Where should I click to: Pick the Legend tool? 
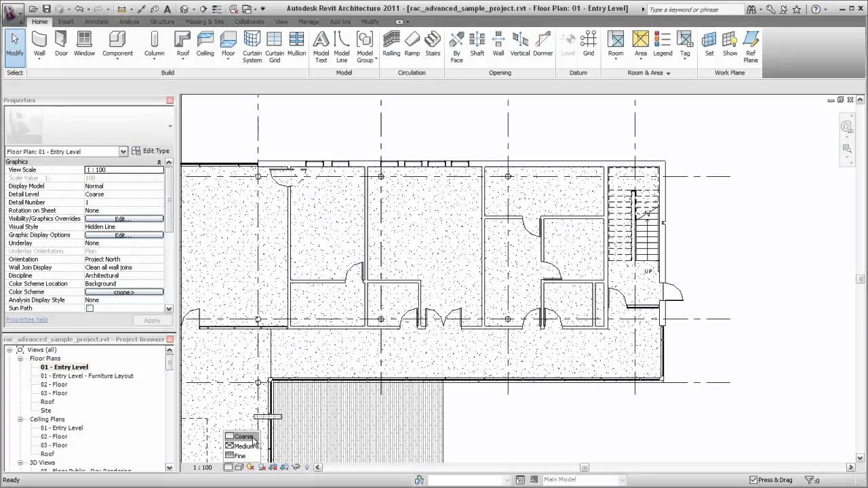[x=663, y=45]
